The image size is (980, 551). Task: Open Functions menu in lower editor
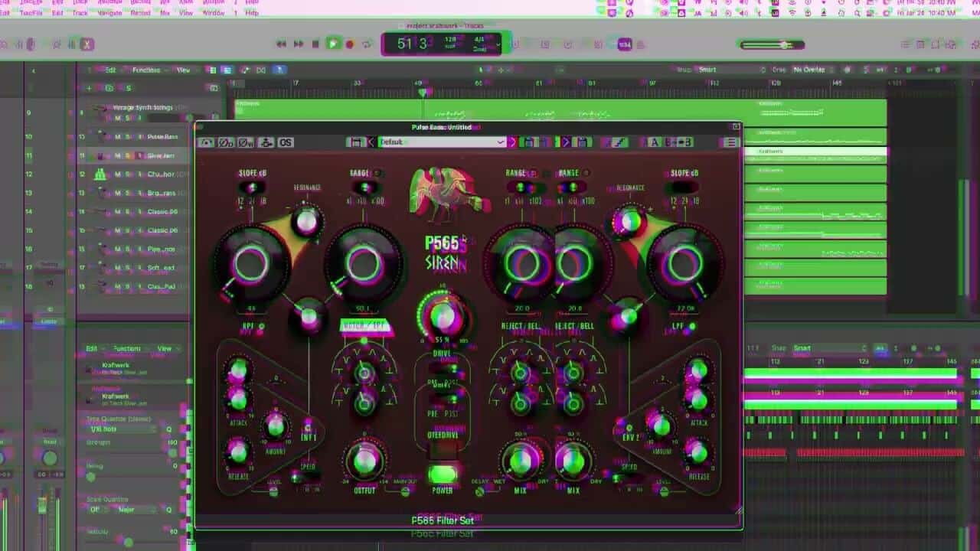[127, 348]
